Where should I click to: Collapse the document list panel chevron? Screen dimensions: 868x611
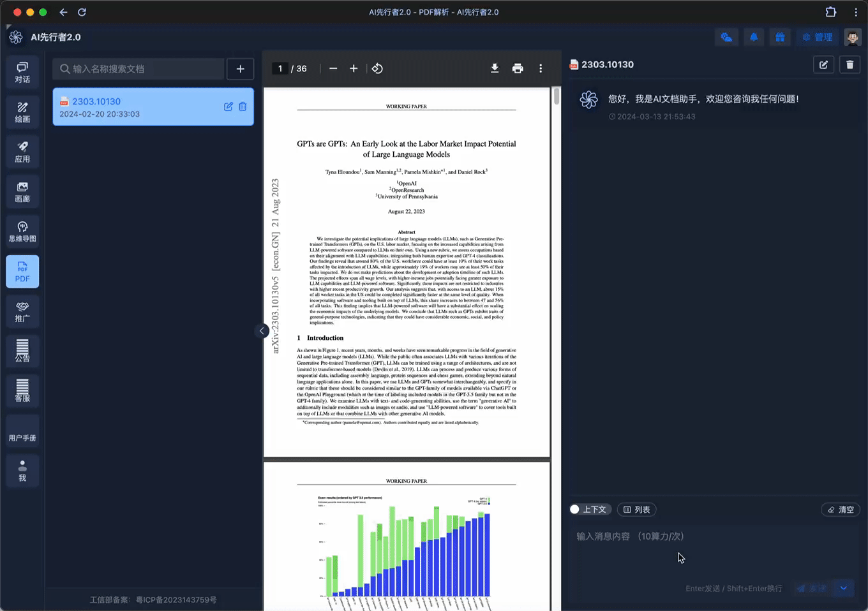click(x=262, y=330)
